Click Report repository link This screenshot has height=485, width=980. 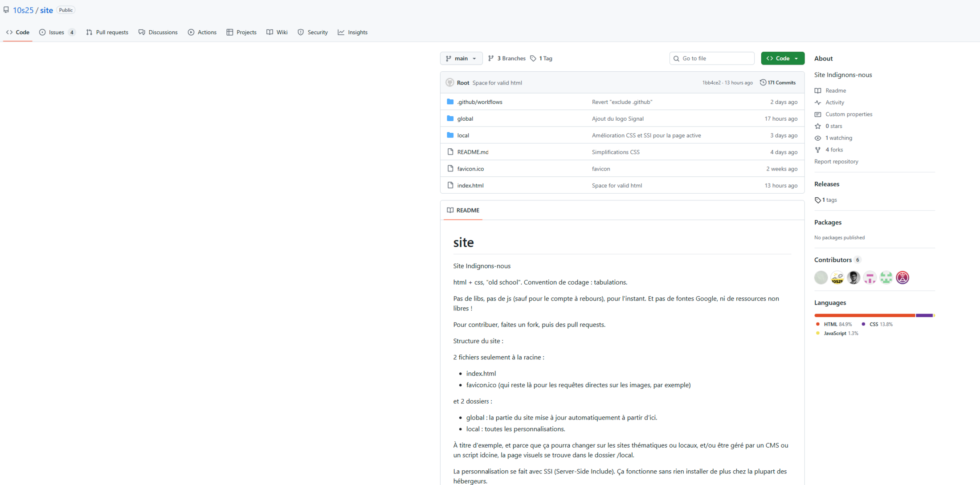pyautogui.click(x=836, y=162)
